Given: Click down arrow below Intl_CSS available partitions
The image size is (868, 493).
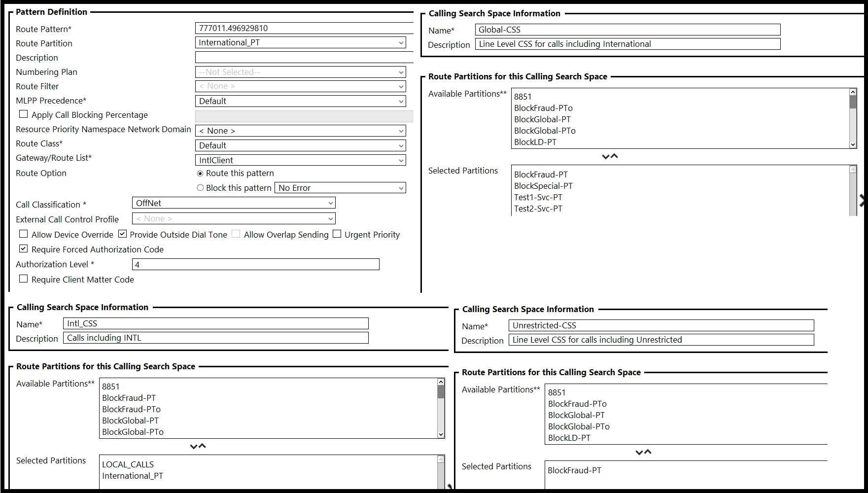Looking at the screenshot, I should [194, 447].
